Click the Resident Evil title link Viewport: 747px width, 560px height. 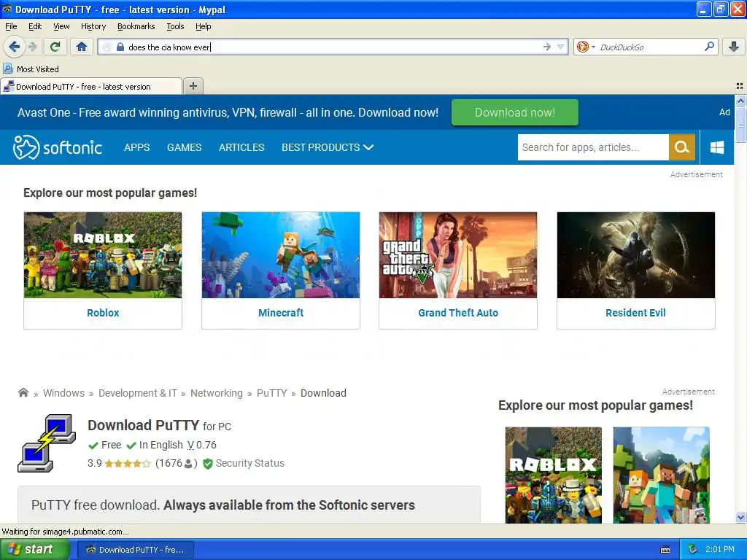pos(635,313)
